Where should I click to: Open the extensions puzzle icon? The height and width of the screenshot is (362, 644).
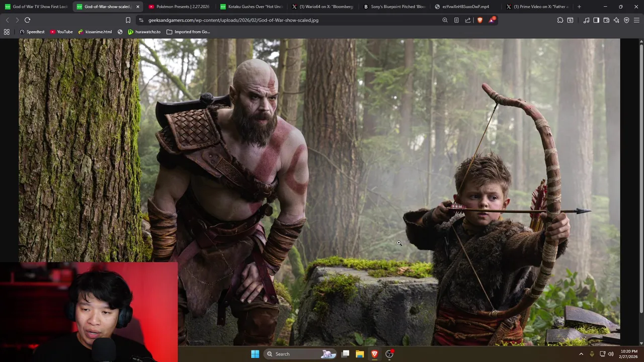click(560, 20)
